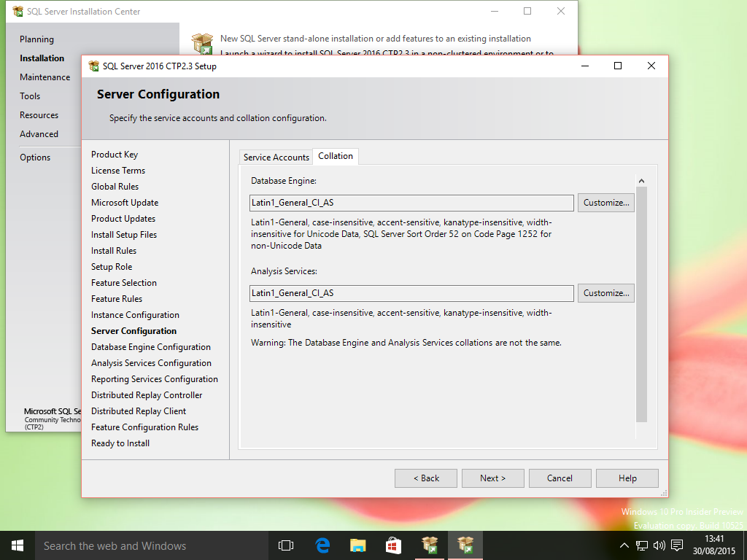Switch to the Service Accounts tab
This screenshot has height=560, width=747.
click(x=276, y=157)
